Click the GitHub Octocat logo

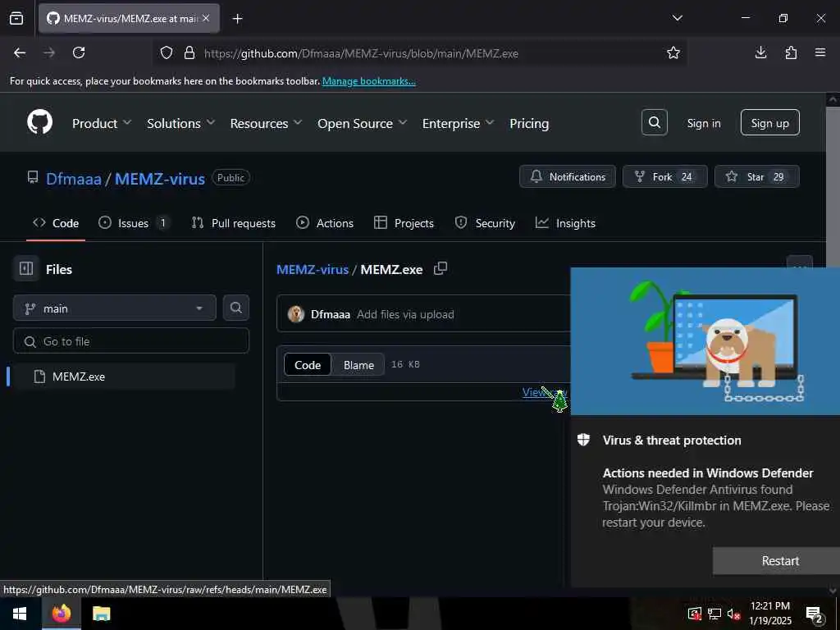(x=39, y=123)
